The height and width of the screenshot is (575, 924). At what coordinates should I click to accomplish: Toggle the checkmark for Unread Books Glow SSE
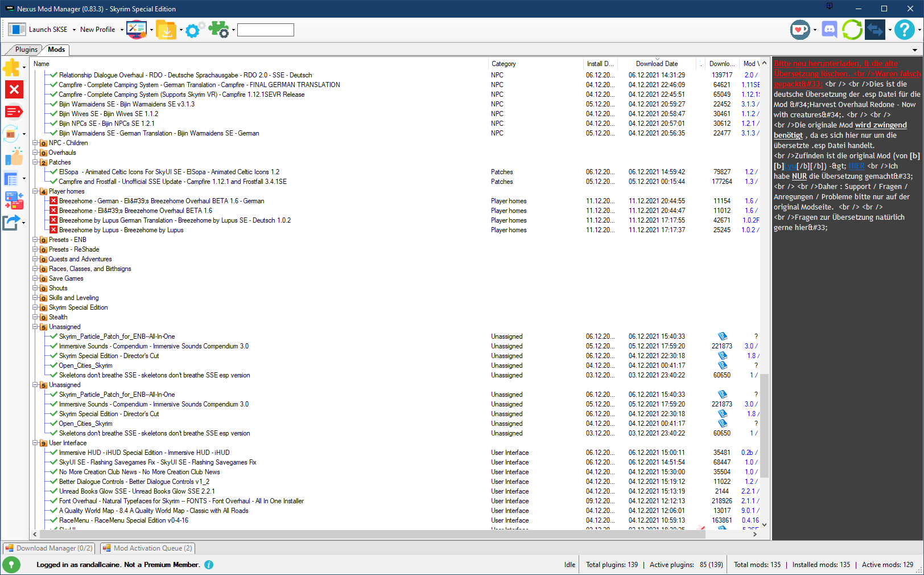(54, 491)
